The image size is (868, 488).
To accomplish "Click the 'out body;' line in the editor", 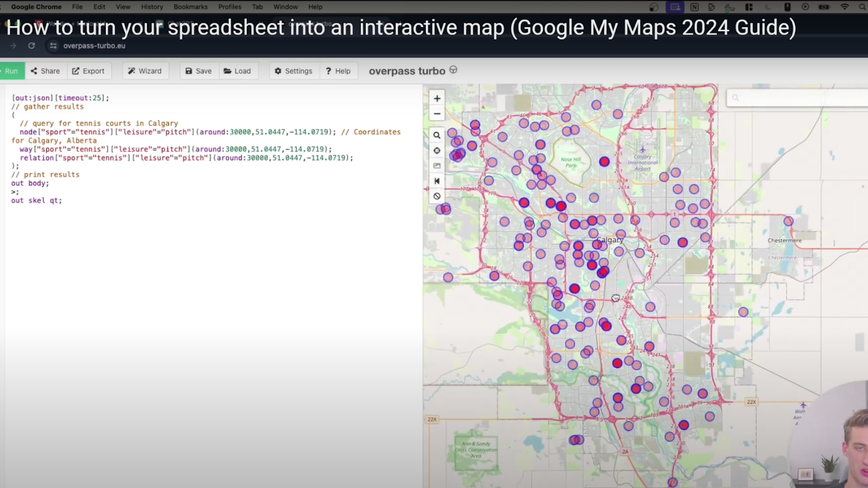I will (30, 183).
